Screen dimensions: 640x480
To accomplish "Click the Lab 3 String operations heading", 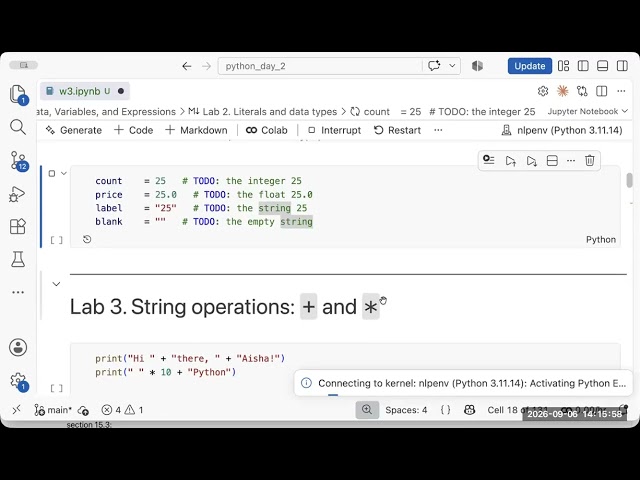I will (x=224, y=307).
